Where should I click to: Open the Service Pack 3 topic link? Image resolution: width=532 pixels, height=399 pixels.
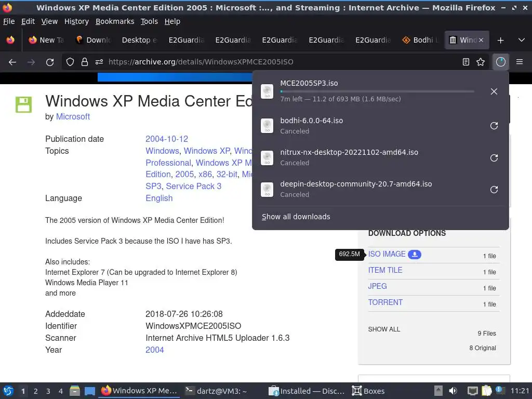(x=194, y=187)
